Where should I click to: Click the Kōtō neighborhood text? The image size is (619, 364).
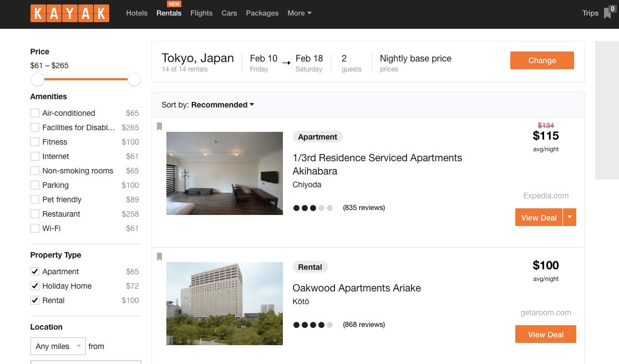pos(301,302)
